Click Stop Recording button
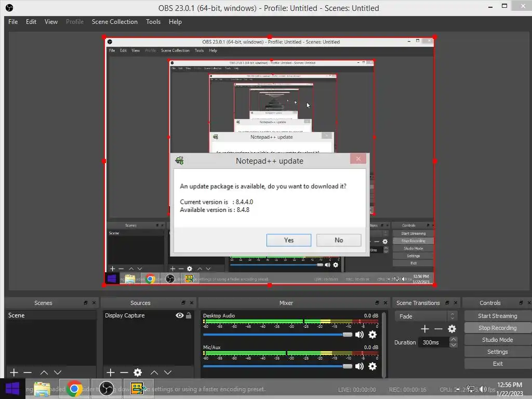 coord(497,328)
